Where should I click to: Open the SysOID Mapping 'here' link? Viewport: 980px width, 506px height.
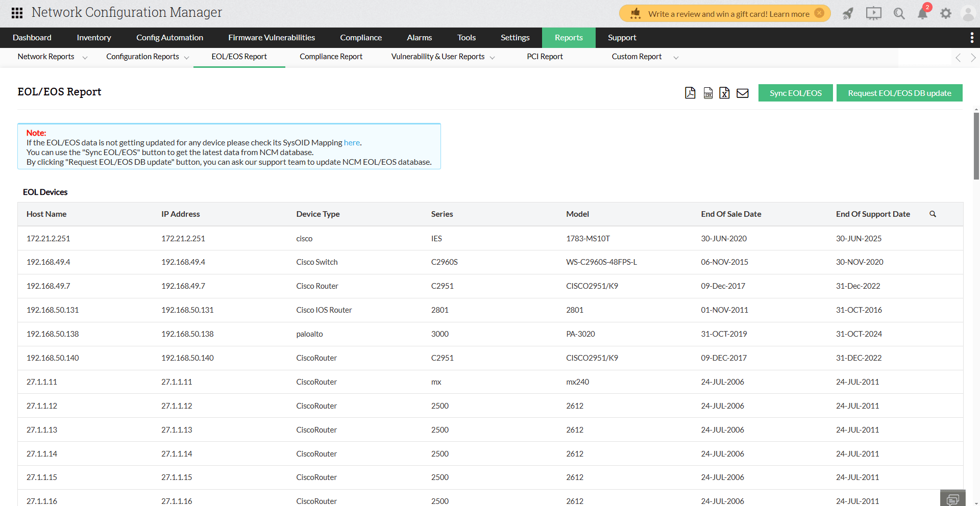[x=352, y=143]
